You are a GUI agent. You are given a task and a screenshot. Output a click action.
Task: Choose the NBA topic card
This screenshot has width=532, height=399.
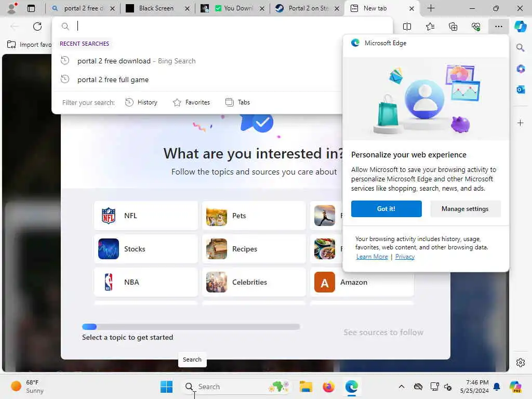click(146, 282)
